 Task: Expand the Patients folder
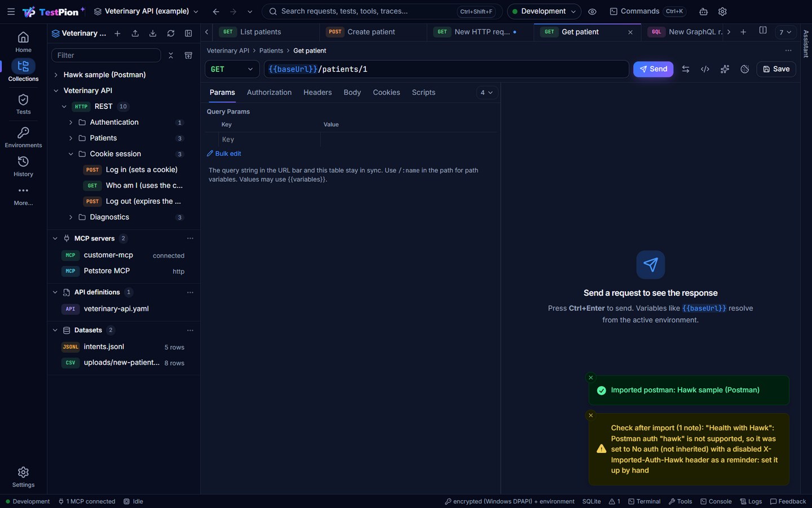click(x=70, y=138)
